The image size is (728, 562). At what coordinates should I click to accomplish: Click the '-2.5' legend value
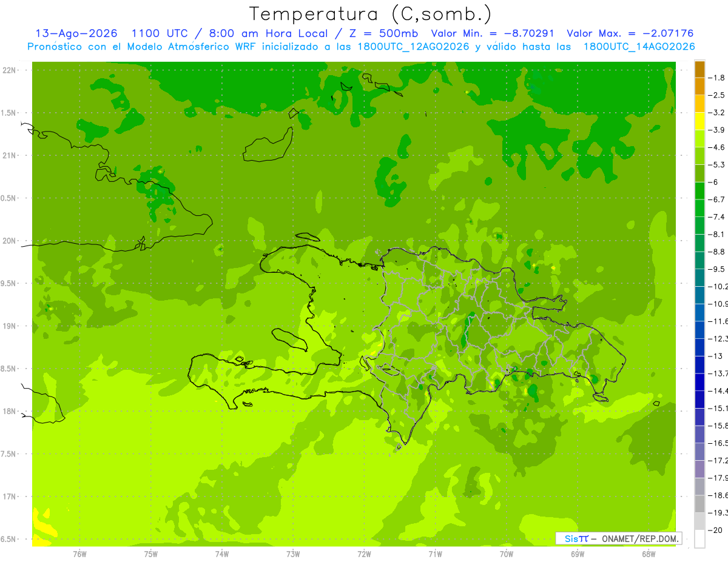pos(717,95)
